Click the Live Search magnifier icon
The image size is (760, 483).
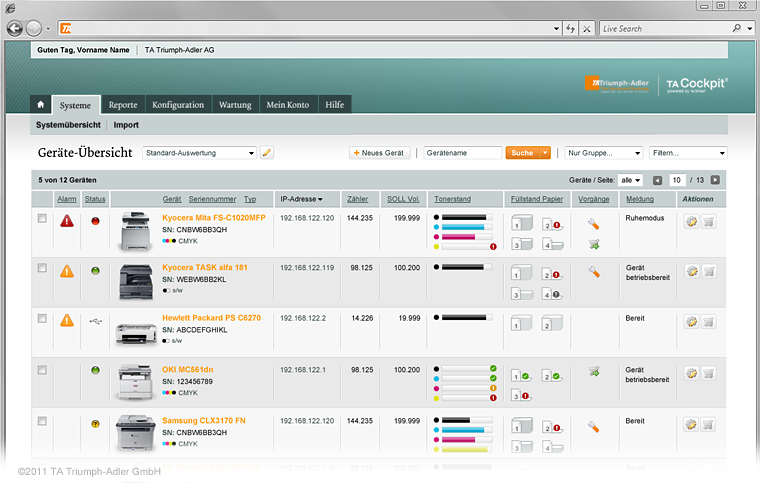[x=737, y=28]
